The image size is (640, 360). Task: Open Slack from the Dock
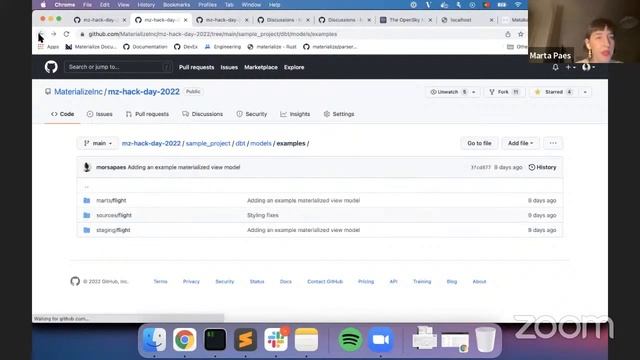pos(276,340)
